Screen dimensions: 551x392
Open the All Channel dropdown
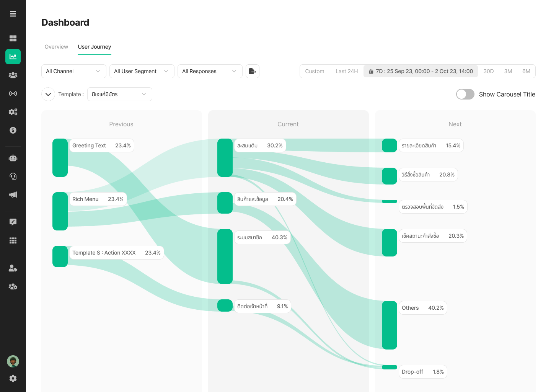[73, 71]
